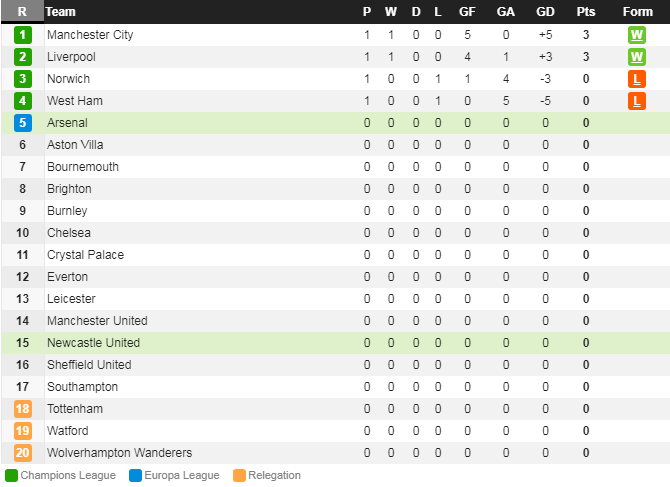Click the orange rank 20 badge
This screenshot has height=487, width=670.
(23, 453)
